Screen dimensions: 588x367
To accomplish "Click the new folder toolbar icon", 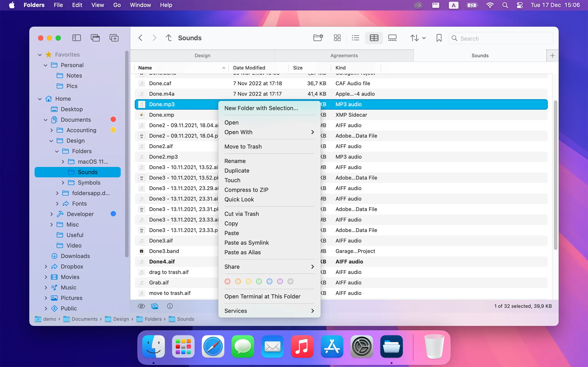I will click(318, 38).
